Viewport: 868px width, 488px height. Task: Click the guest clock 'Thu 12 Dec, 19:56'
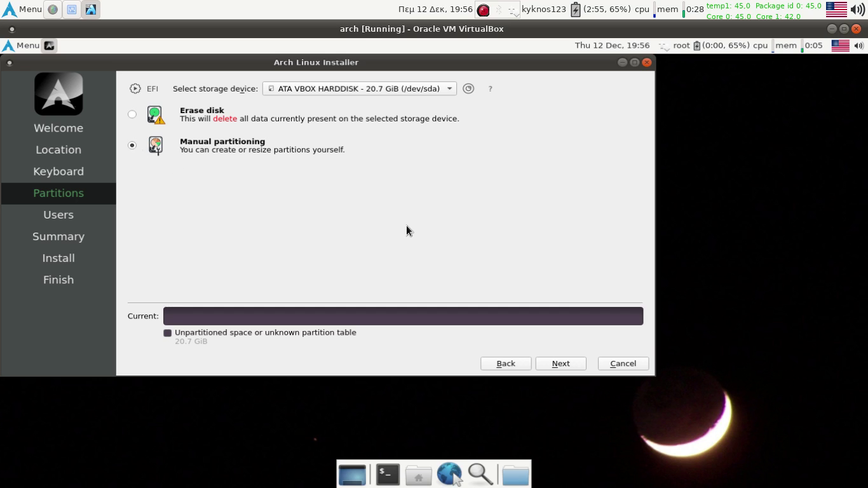point(612,46)
